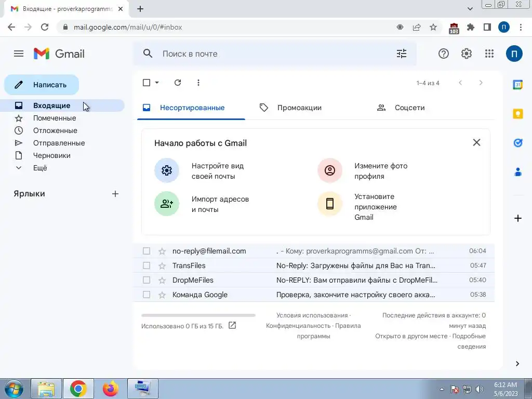Open the Google apps grid

click(489, 54)
